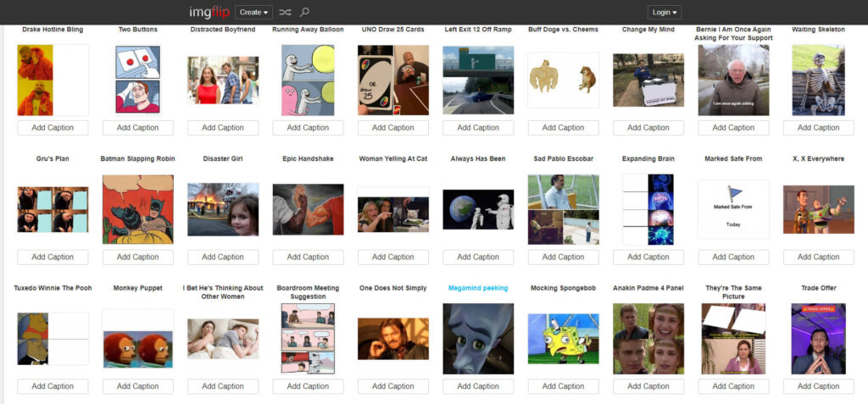Add Caption to Distracted Boyfriend
This screenshot has height=404, width=868.
pyautogui.click(x=223, y=128)
